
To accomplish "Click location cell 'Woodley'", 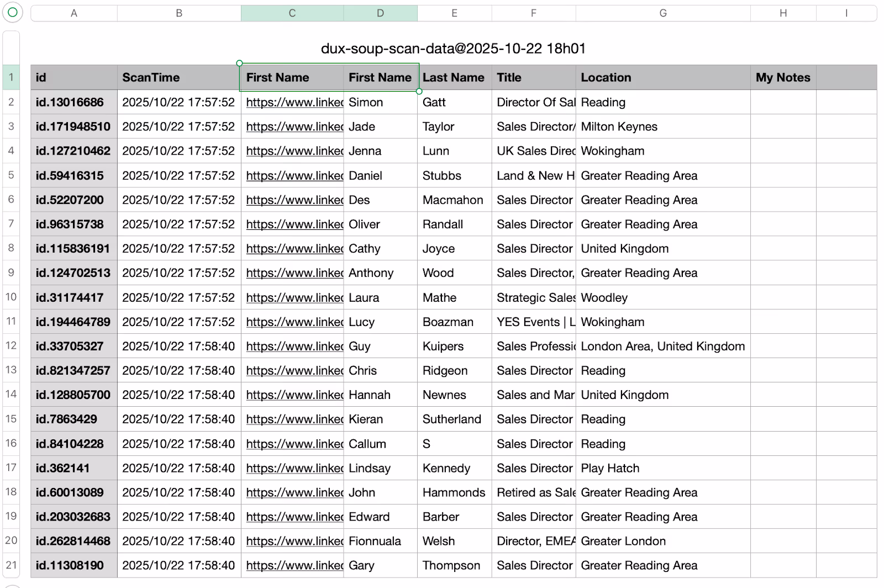I will (x=663, y=298).
